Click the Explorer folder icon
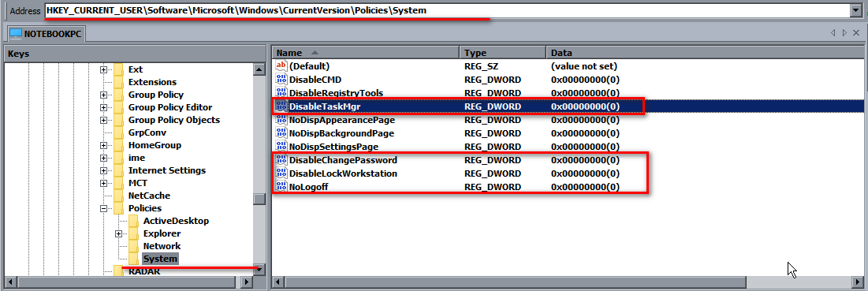Viewport: 868px width, 291px height. pyautogui.click(x=133, y=233)
